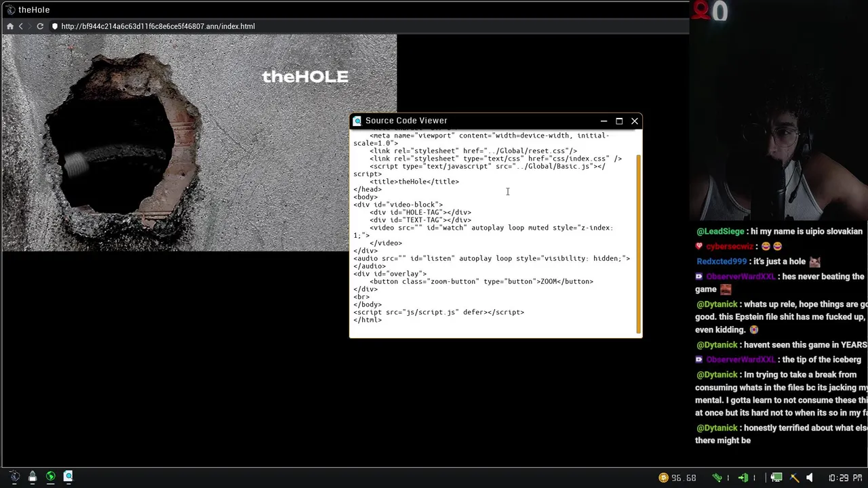Minimize the Source Code Viewer window
Viewport: 868px width, 488px height.
604,121
